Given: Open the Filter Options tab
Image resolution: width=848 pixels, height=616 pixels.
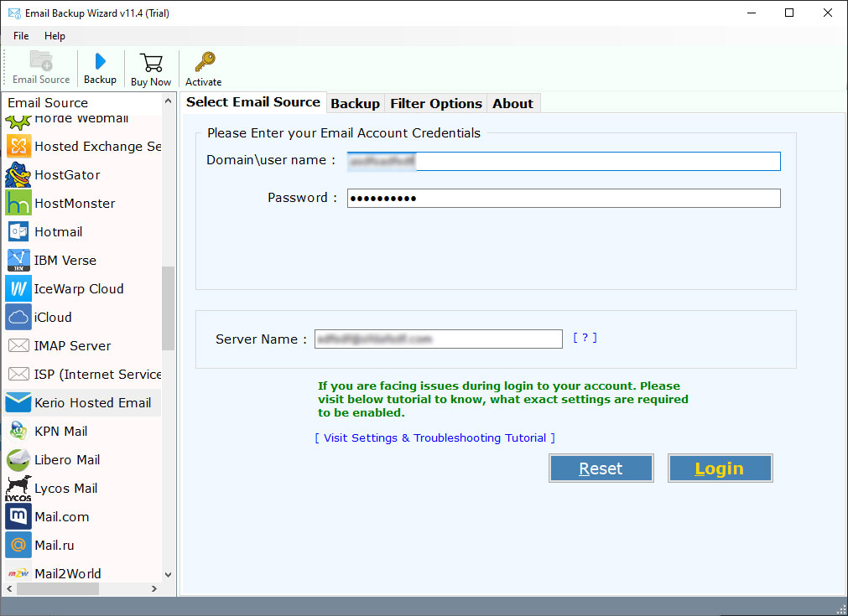Looking at the screenshot, I should 436,104.
